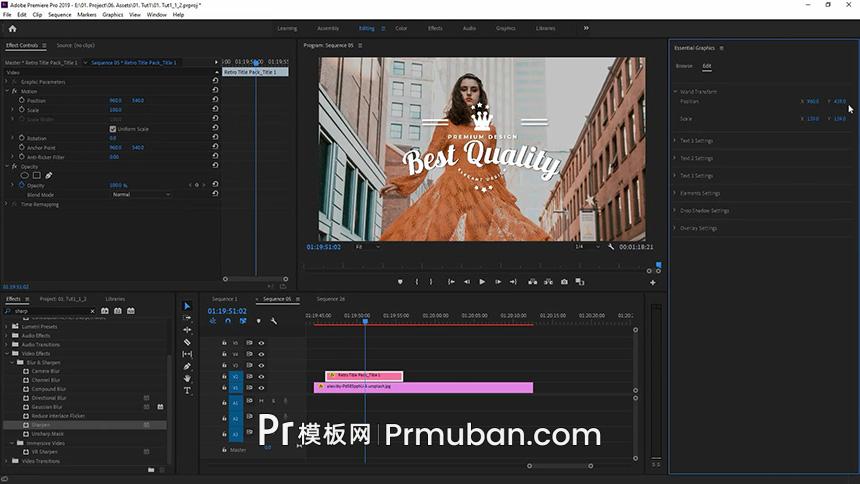This screenshot has height=484, width=860.
Task: Toggle Opacity animation stopwatch
Action: tap(21, 185)
